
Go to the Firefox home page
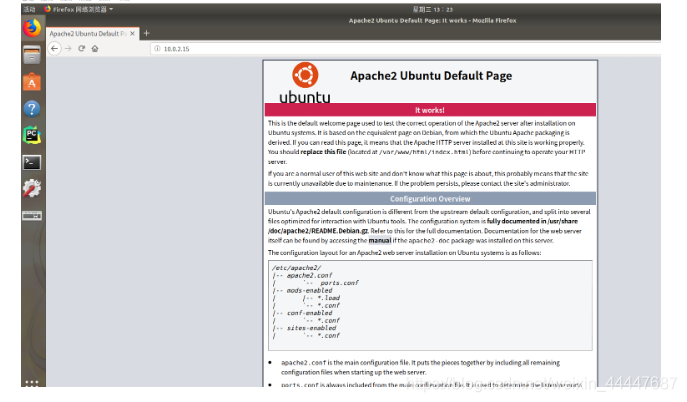(95, 49)
